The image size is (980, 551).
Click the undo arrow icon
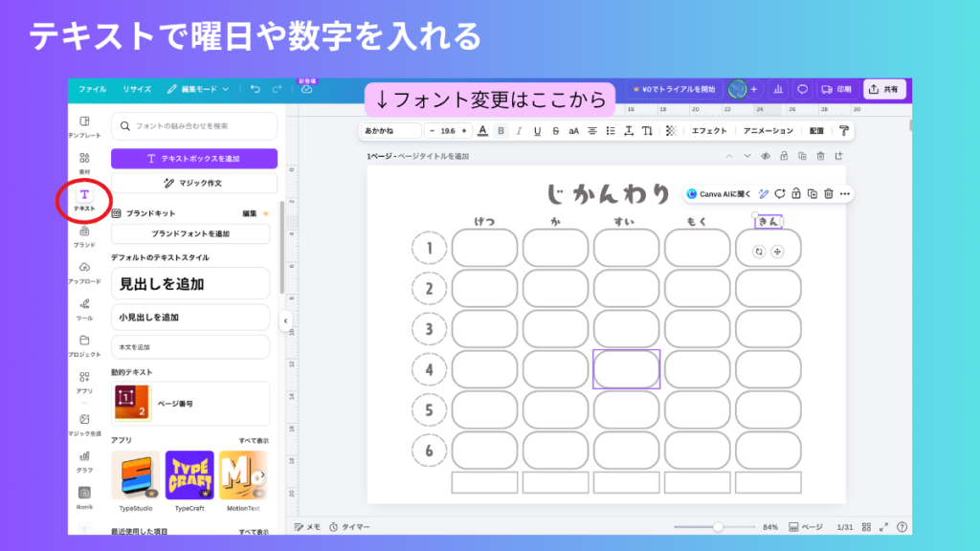(x=256, y=89)
